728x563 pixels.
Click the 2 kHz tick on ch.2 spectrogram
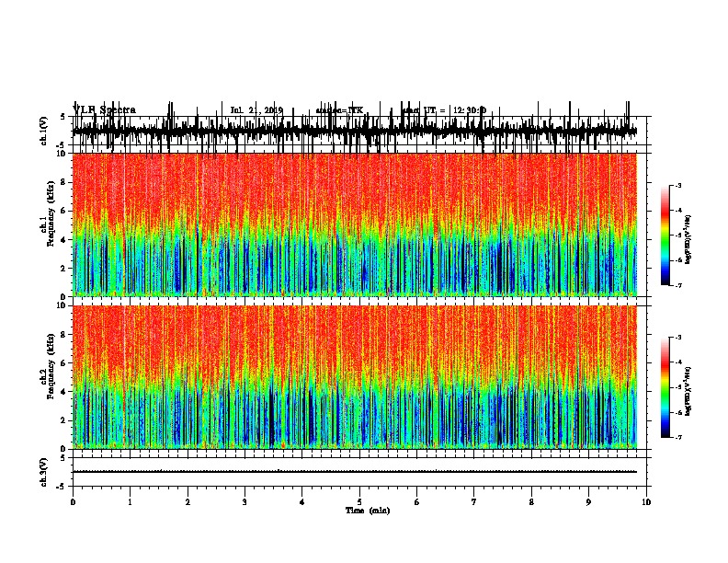click(63, 420)
